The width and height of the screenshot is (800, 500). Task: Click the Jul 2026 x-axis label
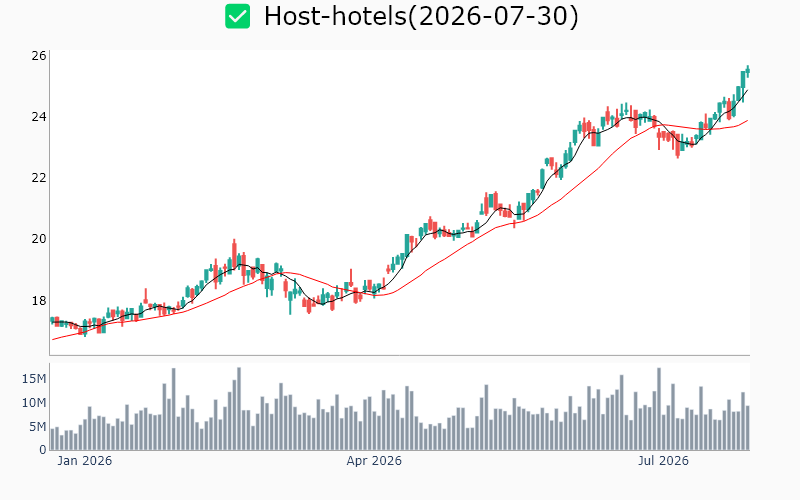(663, 461)
